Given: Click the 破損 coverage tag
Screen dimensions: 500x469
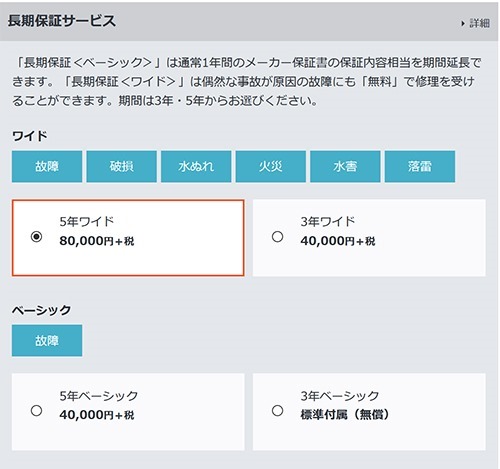Looking at the screenshot, I should [122, 166].
